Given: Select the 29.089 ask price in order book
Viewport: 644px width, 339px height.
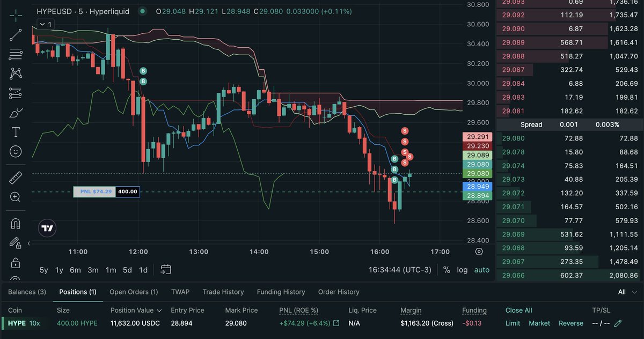Looking at the screenshot, I should [514, 42].
